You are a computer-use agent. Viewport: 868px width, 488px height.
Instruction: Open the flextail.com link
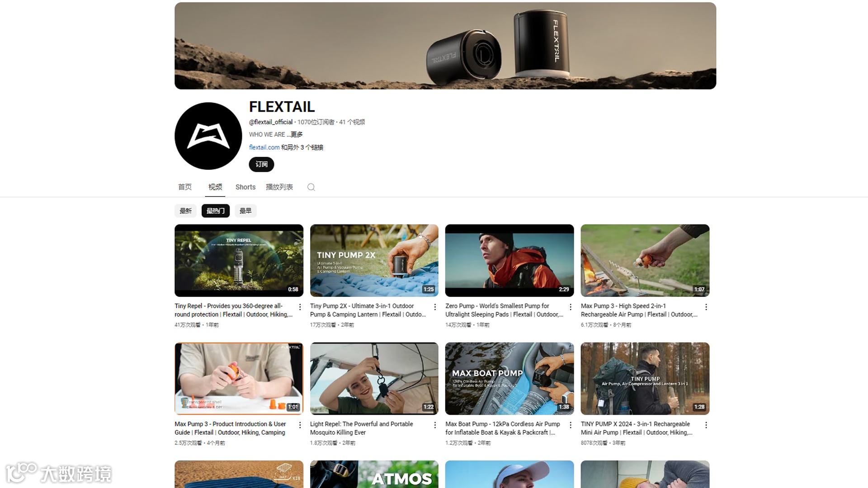coord(264,147)
